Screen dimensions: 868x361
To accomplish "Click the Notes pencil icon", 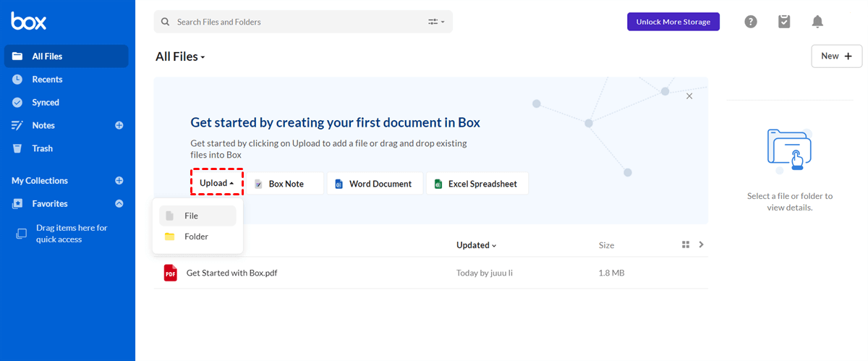I will click(17, 125).
